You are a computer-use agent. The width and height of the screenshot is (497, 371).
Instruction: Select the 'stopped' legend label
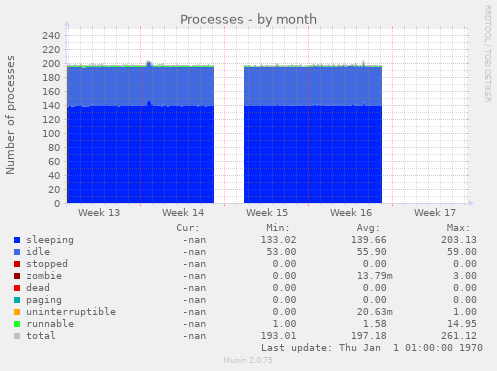pyautogui.click(x=47, y=264)
